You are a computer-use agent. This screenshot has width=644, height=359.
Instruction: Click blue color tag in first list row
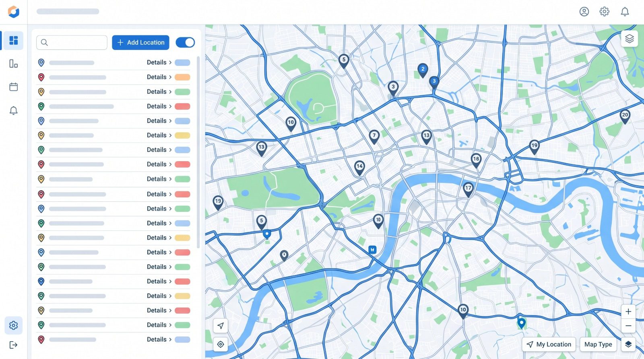(x=182, y=63)
